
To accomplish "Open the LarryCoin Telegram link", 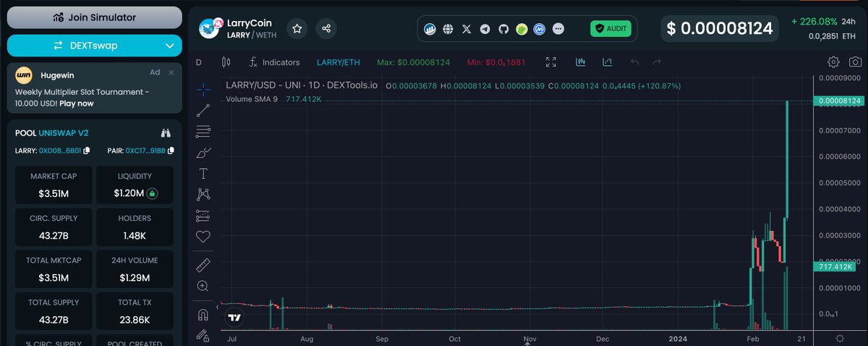I will pyautogui.click(x=485, y=29).
